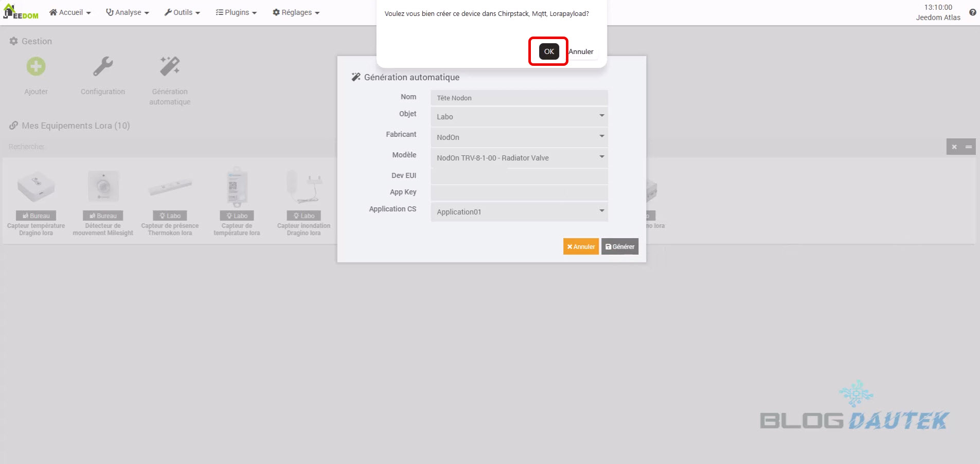Viewport: 980px width, 464px height.
Task: Open the Fabricant dropdown showing NodOn
Action: [x=519, y=137]
